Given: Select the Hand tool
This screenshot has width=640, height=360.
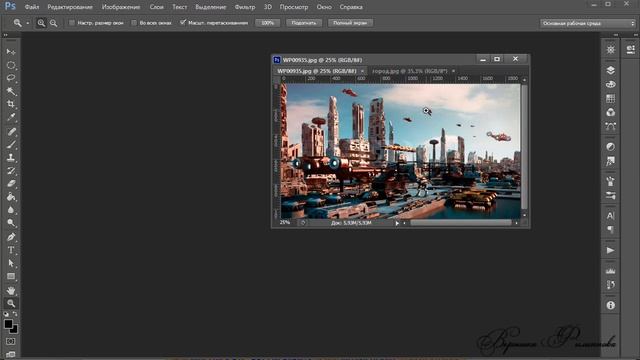Looking at the screenshot, I should (x=11, y=291).
